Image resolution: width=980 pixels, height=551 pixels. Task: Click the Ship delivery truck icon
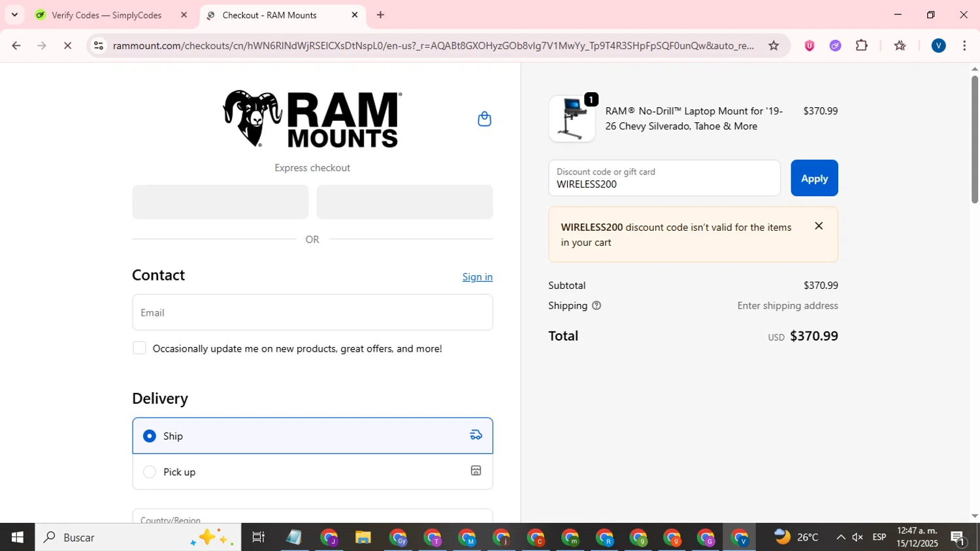[476, 435]
